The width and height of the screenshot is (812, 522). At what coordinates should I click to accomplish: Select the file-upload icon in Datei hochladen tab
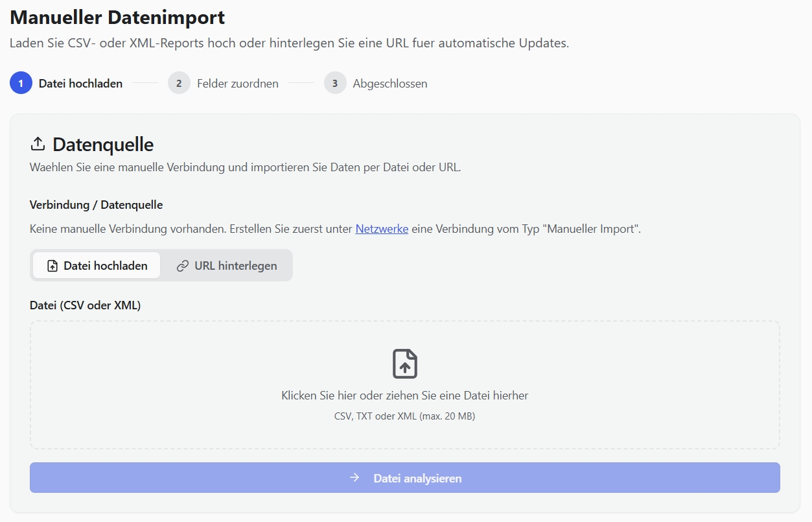(x=52, y=265)
